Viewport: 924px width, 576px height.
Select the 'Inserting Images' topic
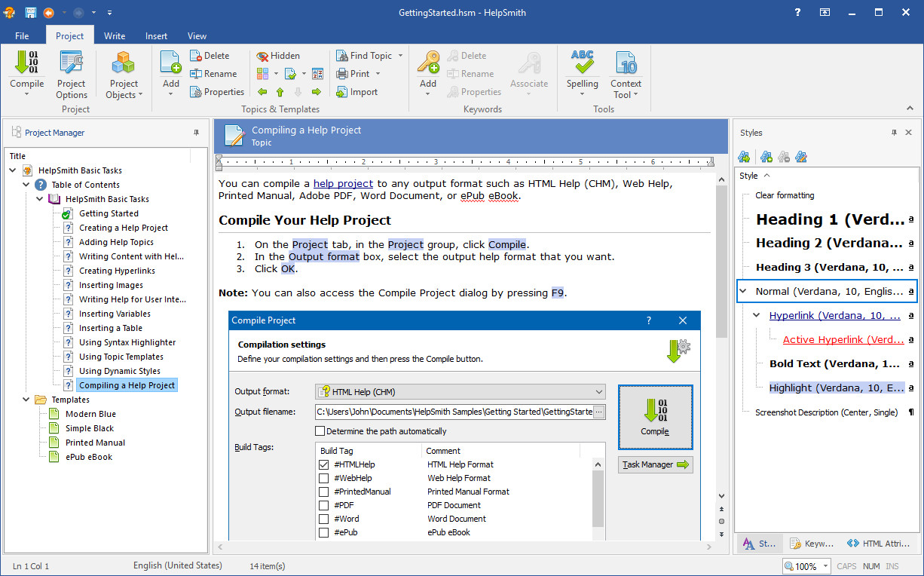(x=111, y=285)
